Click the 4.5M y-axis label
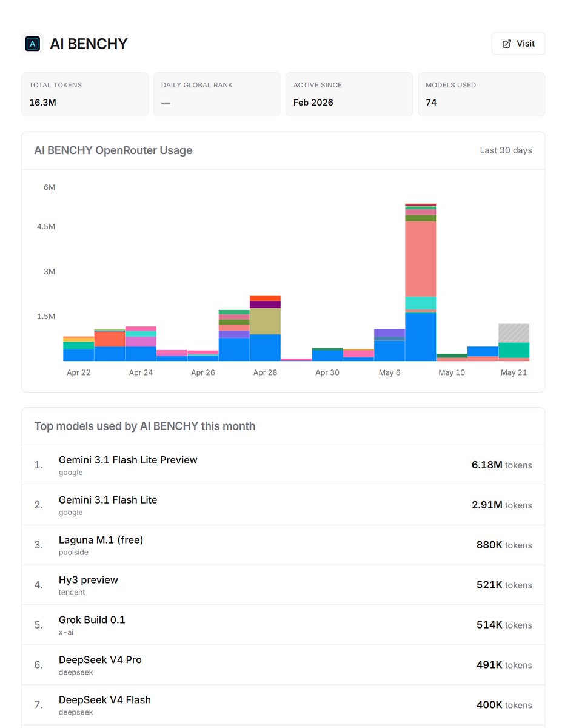This screenshot has height=728, width=579. (45, 226)
